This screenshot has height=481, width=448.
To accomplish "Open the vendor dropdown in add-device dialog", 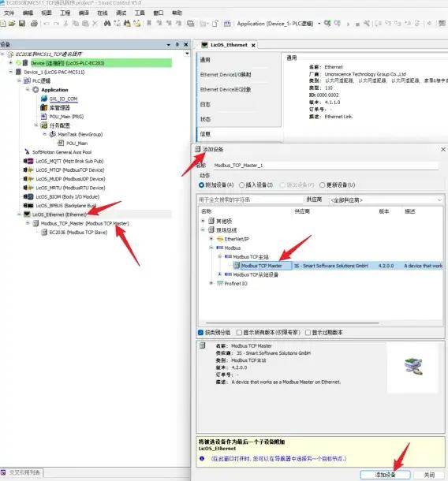I will (x=386, y=200).
